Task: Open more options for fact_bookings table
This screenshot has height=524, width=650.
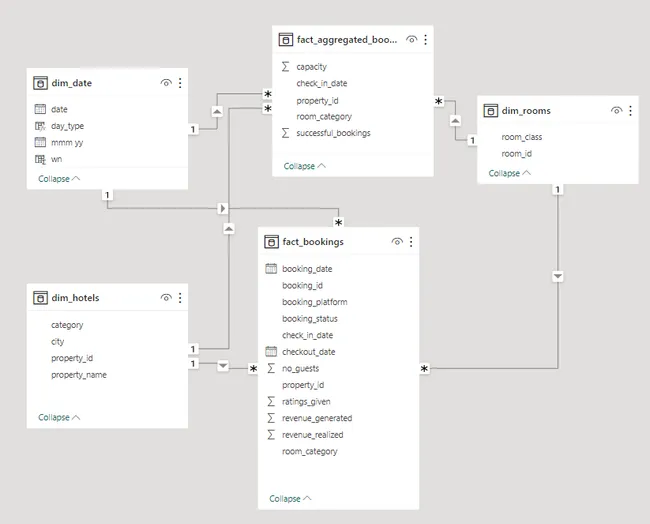Action: [411, 242]
